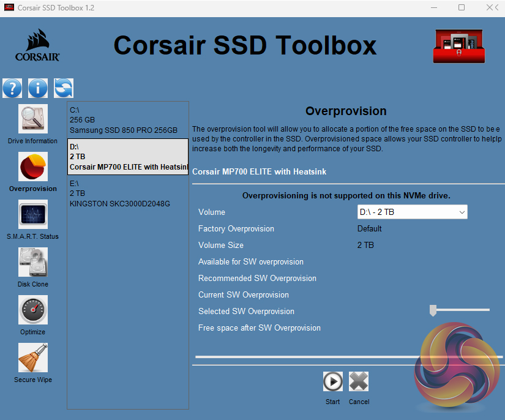
Task: Click the blue question mark help icon
Action: (x=12, y=88)
